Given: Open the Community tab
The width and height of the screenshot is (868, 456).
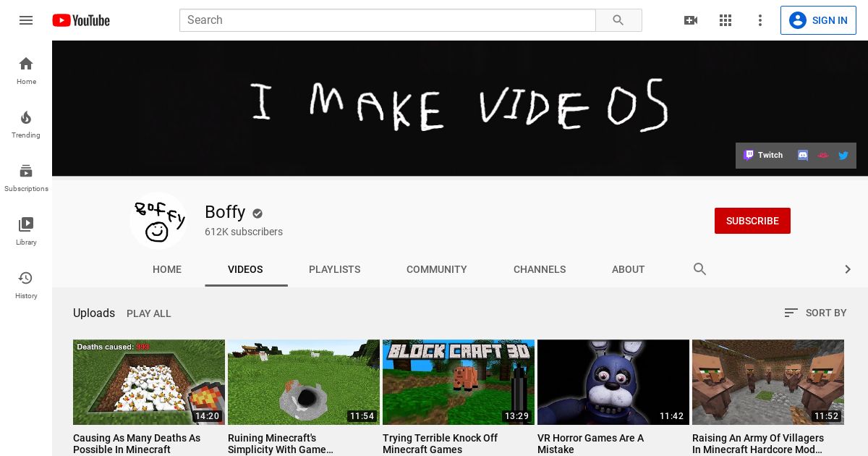Looking at the screenshot, I should tap(437, 269).
